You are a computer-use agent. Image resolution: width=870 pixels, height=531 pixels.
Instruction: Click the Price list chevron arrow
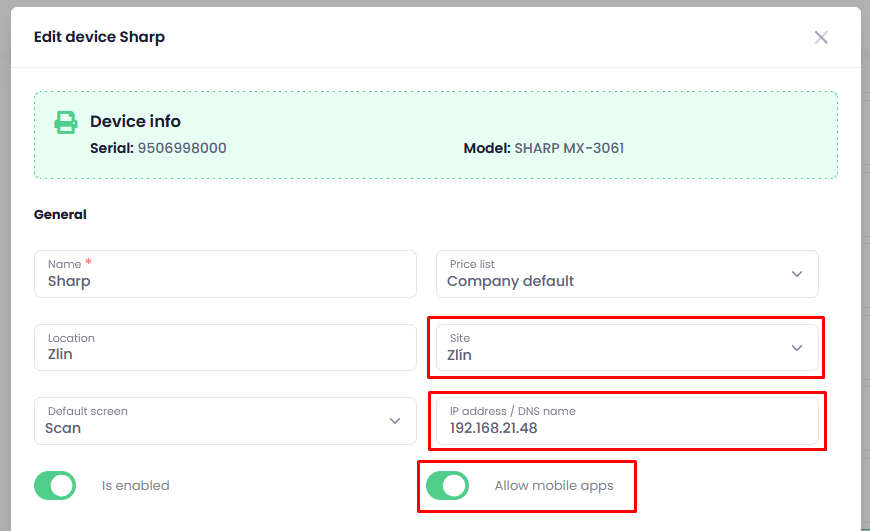(797, 274)
